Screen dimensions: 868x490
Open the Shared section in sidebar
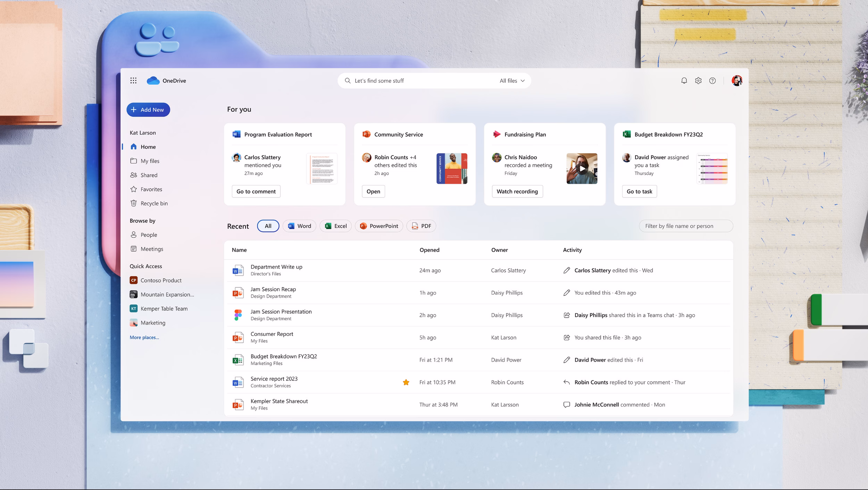click(x=149, y=175)
